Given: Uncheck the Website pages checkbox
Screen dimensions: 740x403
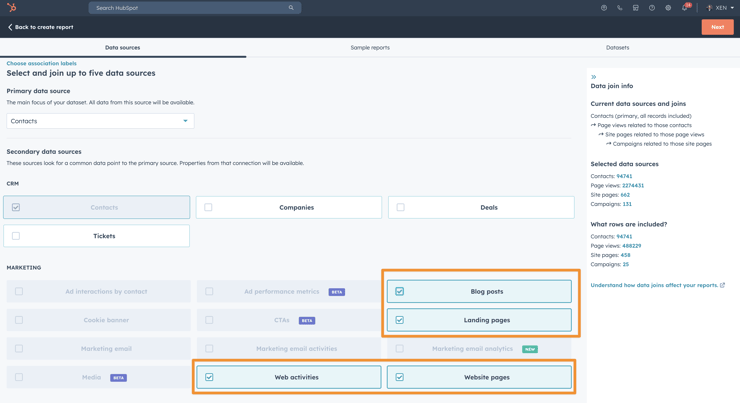Looking at the screenshot, I should click(400, 377).
